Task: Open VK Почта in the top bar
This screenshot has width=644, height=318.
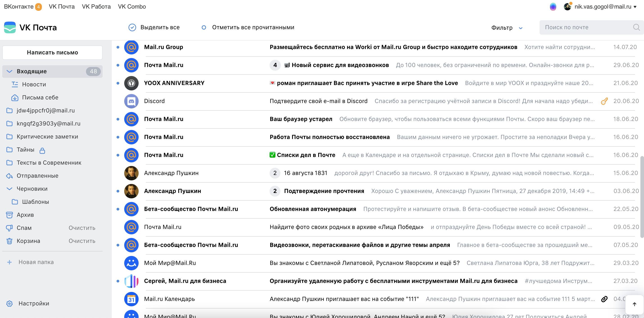Action: (x=62, y=7)
